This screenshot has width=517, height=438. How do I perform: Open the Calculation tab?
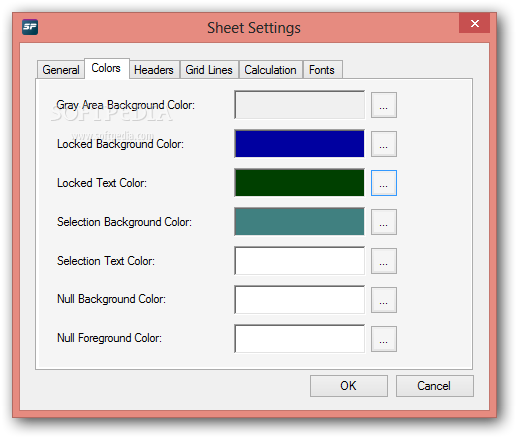(270, 70)
